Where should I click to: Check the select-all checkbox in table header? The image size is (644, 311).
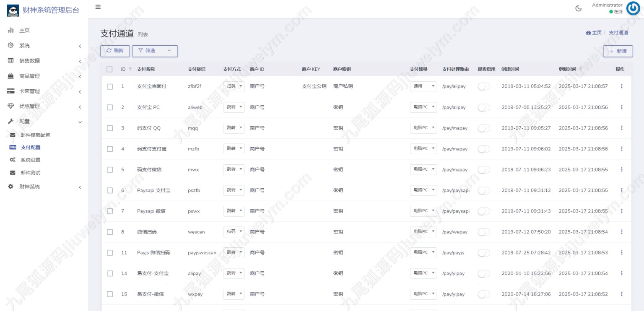coord(110,70)
